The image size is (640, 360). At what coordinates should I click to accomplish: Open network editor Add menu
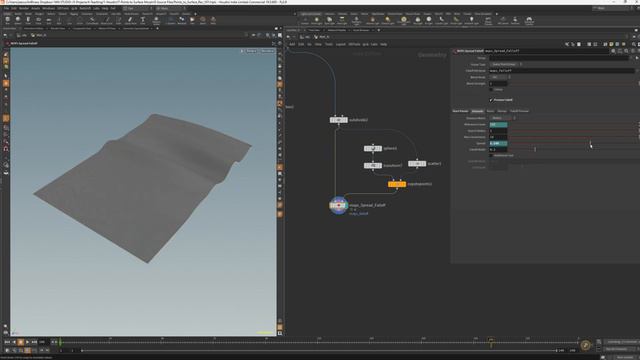pyautogui.click(x=292, y=44)
